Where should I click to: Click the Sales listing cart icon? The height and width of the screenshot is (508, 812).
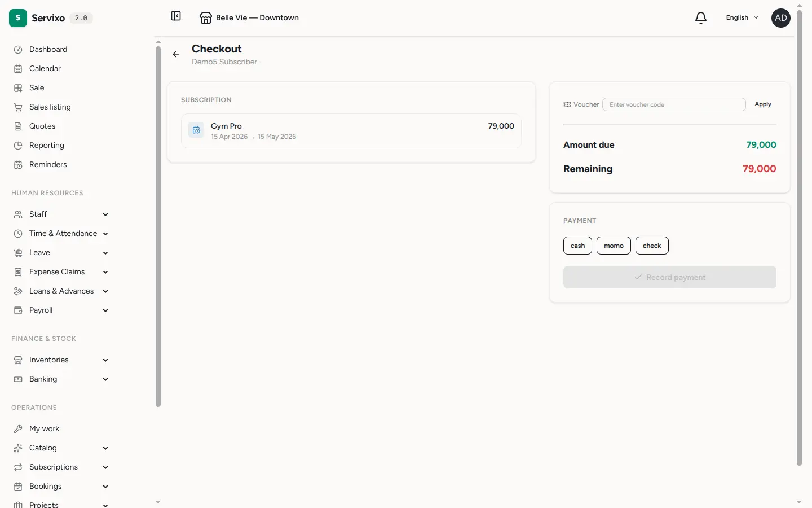(18, 107)
